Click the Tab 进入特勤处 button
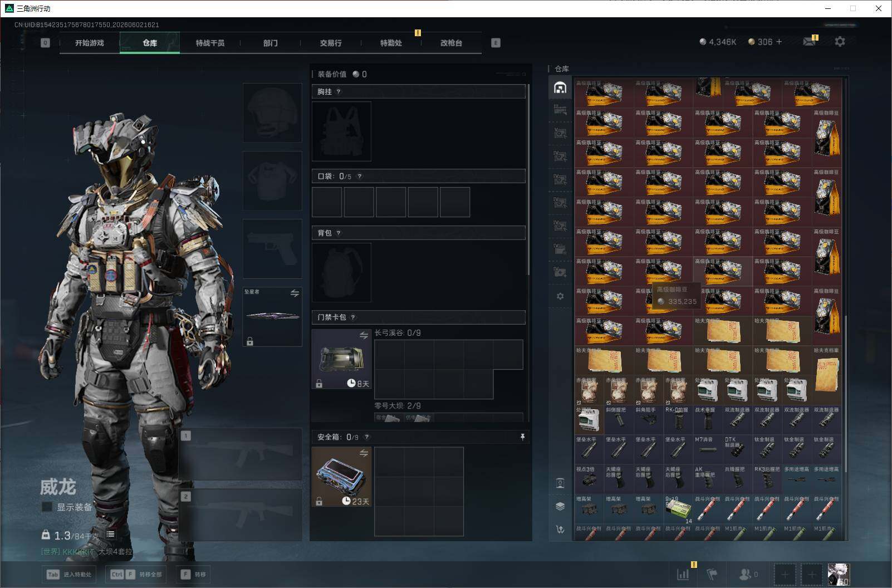 click(69, 574)
